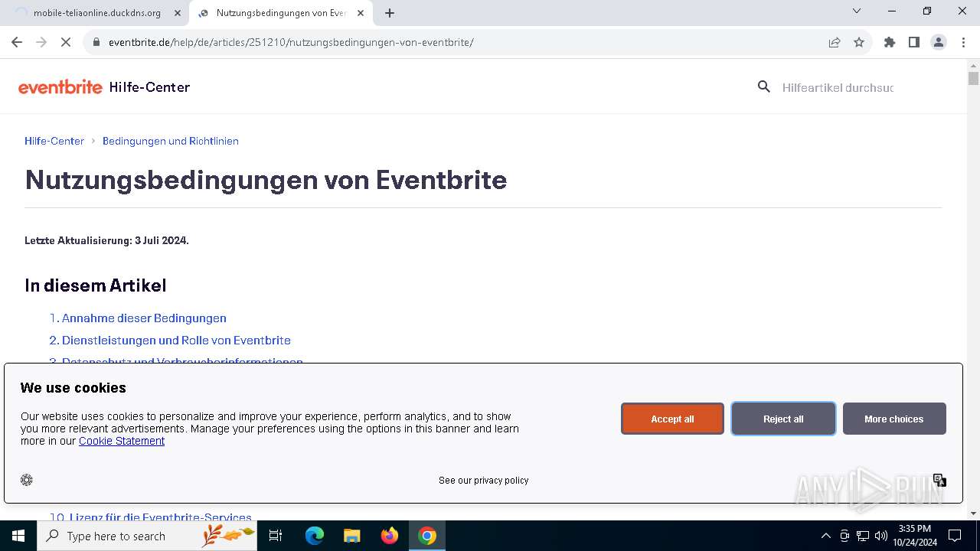980x551 pixels.
Task: Click the volume speaker tray icon
Action: [881, 536]
